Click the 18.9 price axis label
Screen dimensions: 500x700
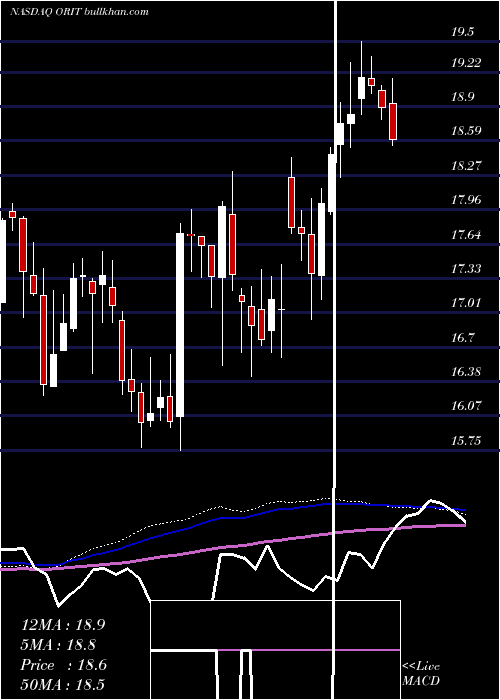pyautogui.click(x=462, y=97)
